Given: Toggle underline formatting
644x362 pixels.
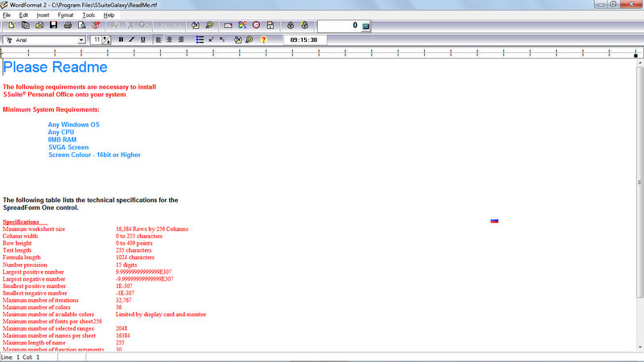Looking at the screenshot, I should tap(143, 39).
